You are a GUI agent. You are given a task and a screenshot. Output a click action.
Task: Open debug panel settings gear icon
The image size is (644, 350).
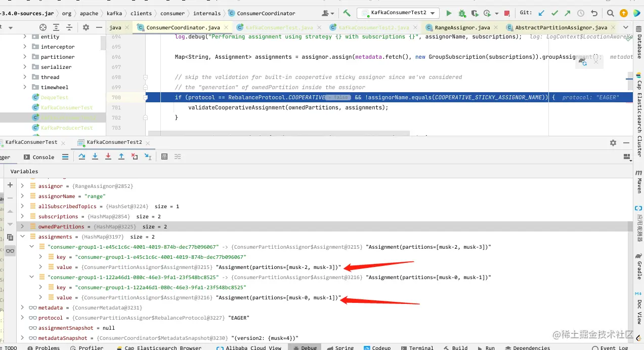click(613, 143)
